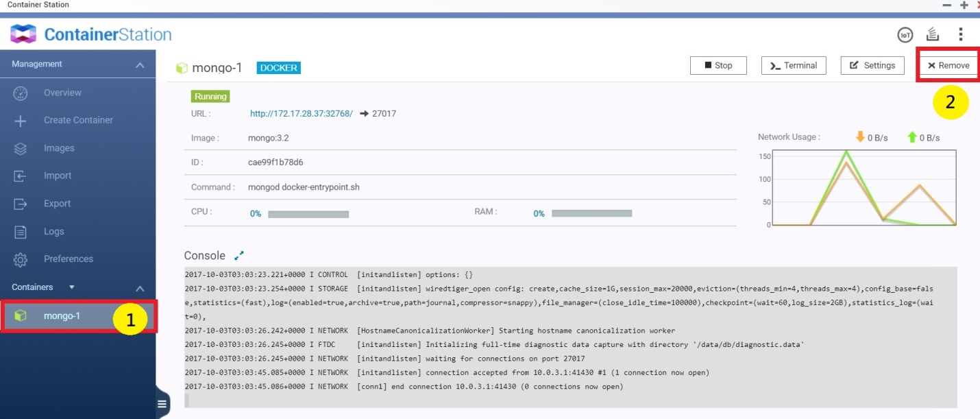Collapse the Containers section chevron
Screen dimensions: 980x419
point(140,289)
